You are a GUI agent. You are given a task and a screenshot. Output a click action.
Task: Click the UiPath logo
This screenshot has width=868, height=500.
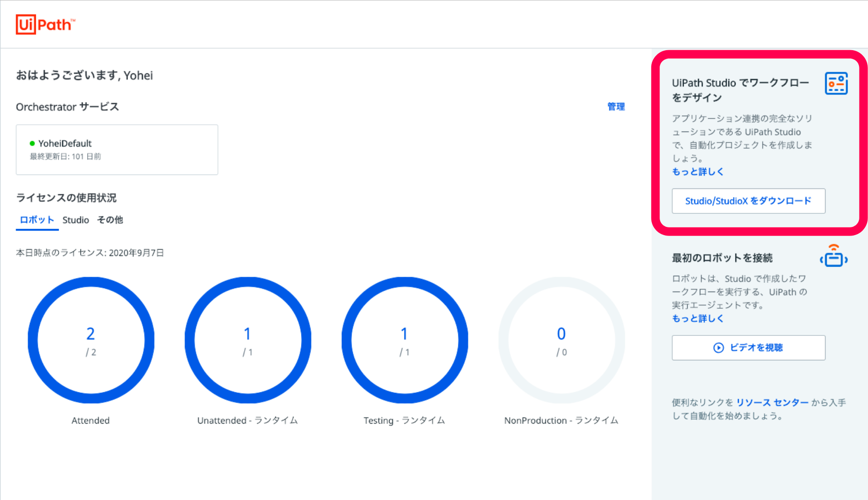pyautogui.click(x=45, y=24)
